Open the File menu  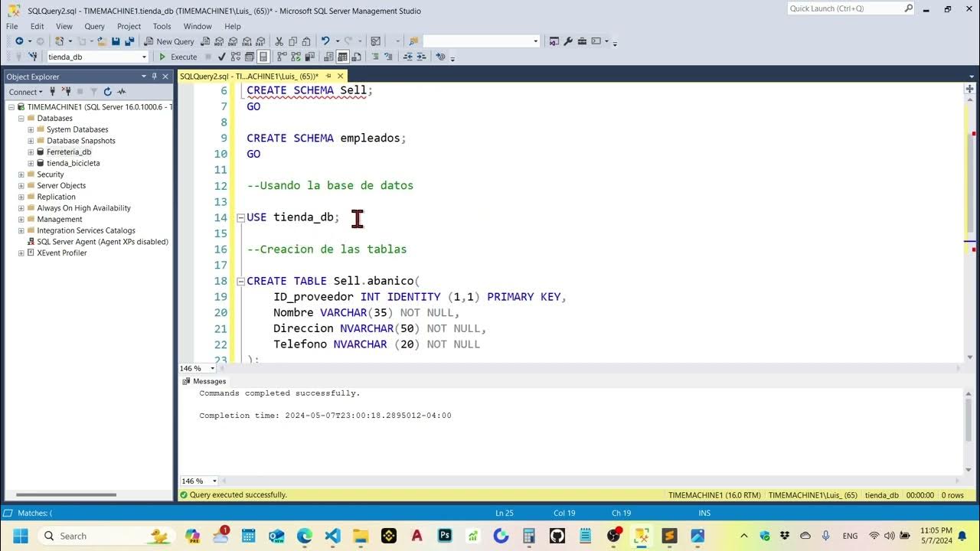coord(12,26)
